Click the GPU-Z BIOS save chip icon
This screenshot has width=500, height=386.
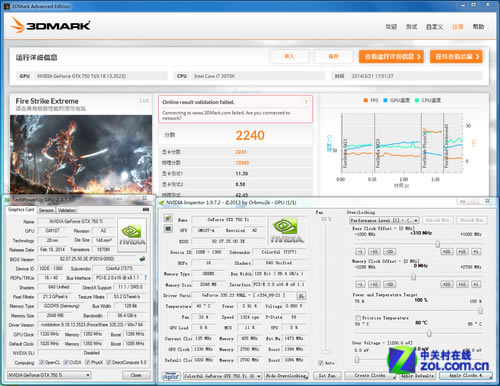click(x=142, y=259)
